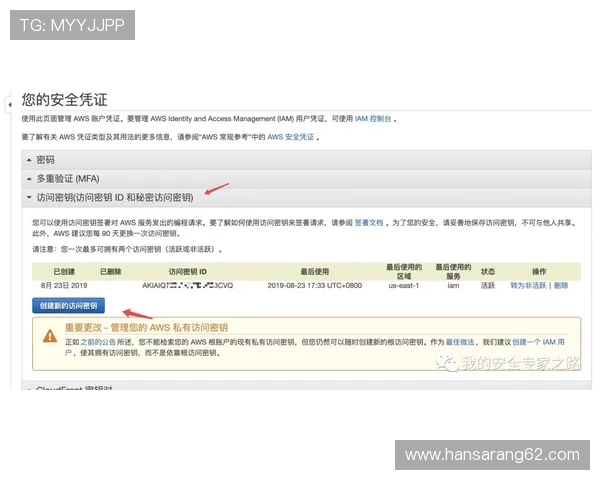The image size is (600, 480).
Task: Click the 最后使用的区域 column header
Action: 404,271
